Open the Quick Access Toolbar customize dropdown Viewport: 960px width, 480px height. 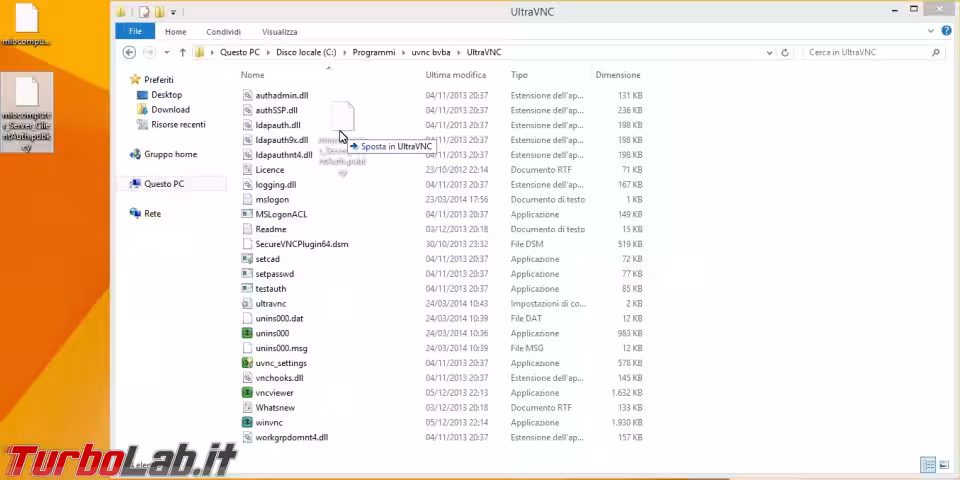tap(173, 13)
